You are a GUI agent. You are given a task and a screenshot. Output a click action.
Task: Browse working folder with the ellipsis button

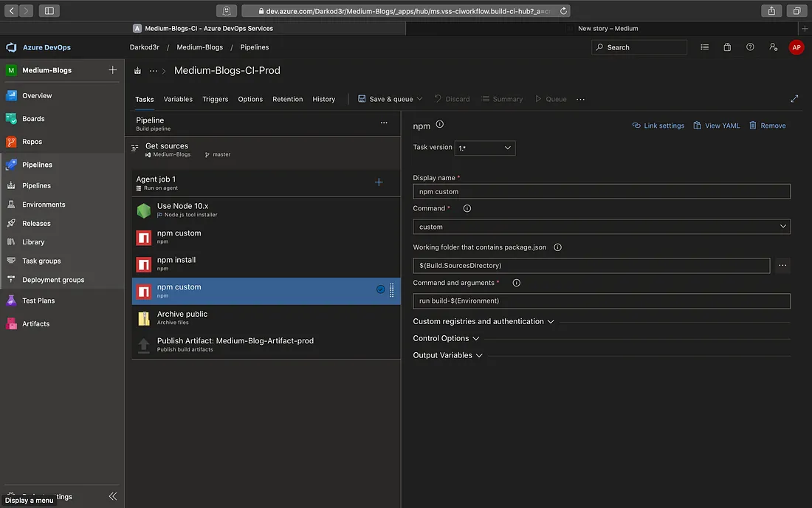pos(782,265)
